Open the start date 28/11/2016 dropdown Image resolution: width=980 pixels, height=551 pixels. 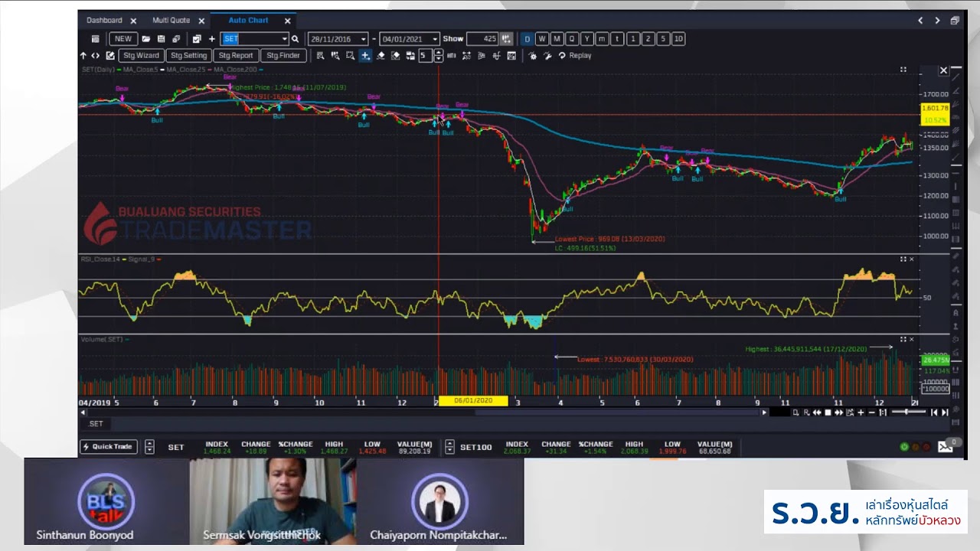click(x=364, y=39)
